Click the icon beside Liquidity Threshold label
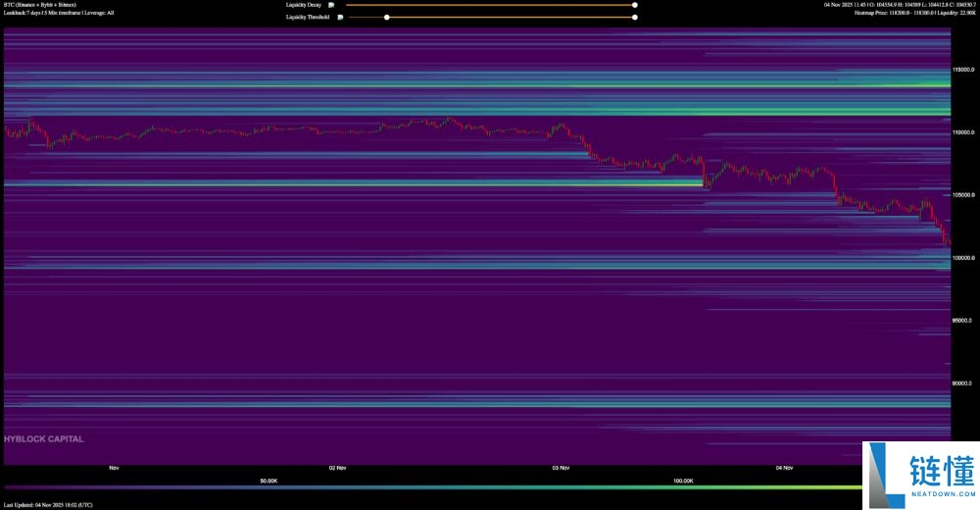Image resolution: width=980 pixels, height=510 pixels. [340, 17]
